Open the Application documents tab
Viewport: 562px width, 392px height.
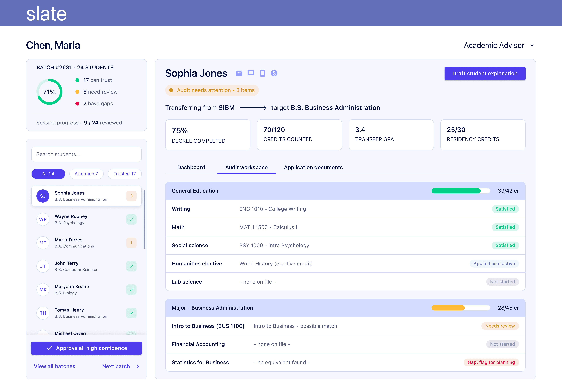pos(313,167)
